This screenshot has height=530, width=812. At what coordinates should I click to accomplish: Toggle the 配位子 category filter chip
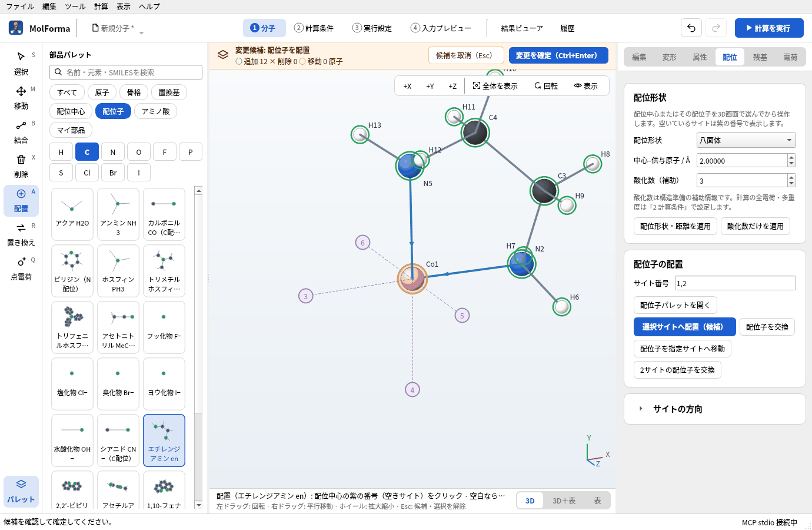113,111
